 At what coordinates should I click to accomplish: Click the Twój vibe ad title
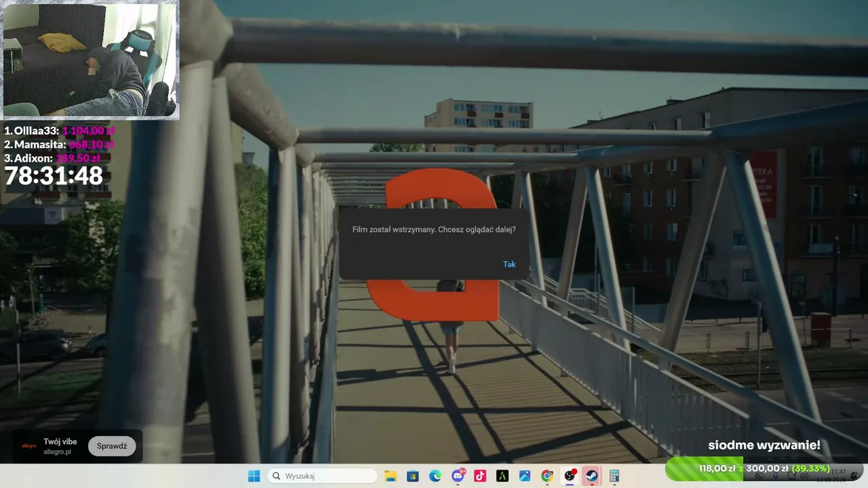coord(60,442)
